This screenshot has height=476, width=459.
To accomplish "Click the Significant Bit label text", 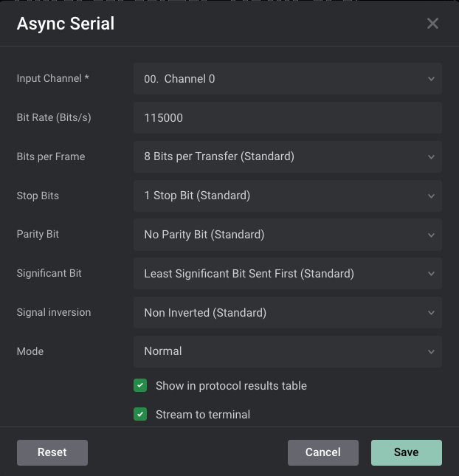I will tap(49, 273).
